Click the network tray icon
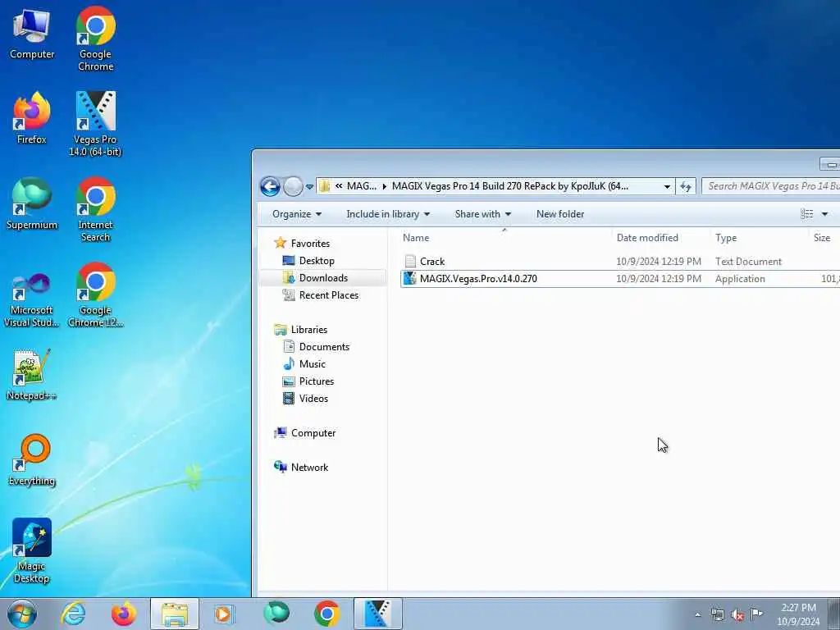Screen dimensions: 840x630 click(717, 614)
